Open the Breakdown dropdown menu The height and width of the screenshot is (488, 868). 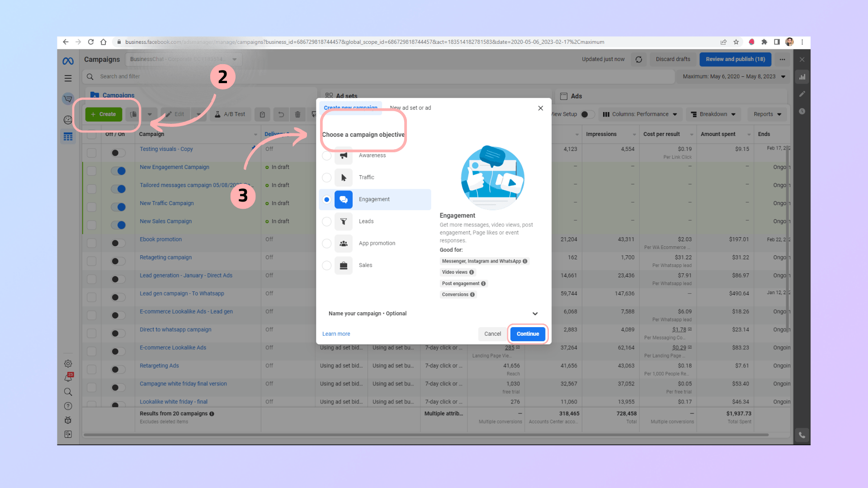(x=714, y=114)
